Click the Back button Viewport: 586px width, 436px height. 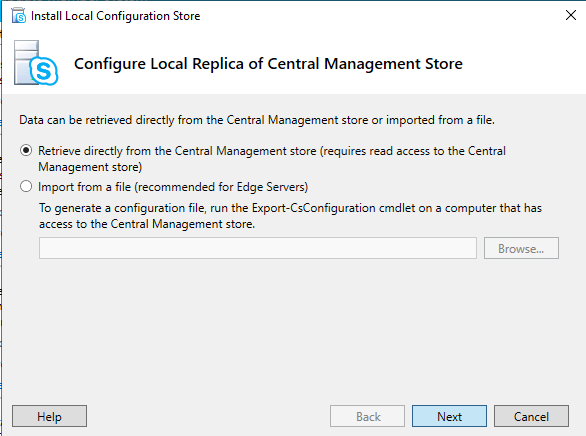(x=367, y=416)
